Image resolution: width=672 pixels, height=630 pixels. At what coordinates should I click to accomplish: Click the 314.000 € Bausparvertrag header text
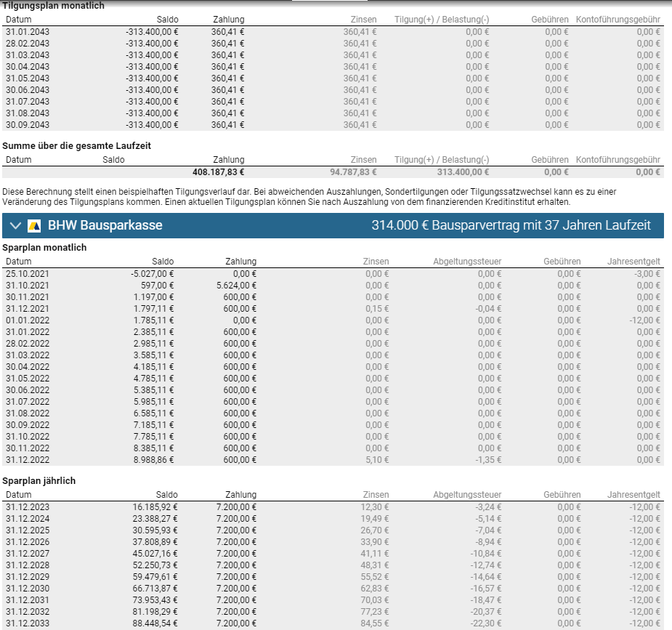click(510, 226)
